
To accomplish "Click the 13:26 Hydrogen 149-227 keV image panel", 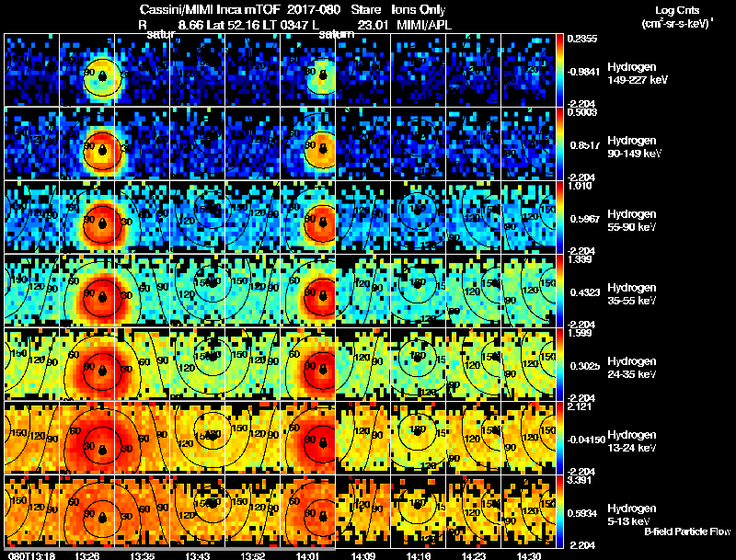I will 87,70.
